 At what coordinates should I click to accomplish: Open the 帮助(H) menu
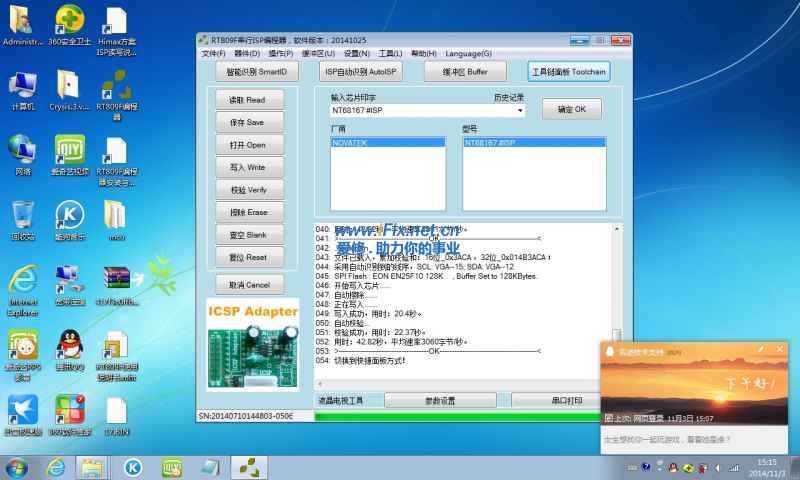(x=423, y=54)
